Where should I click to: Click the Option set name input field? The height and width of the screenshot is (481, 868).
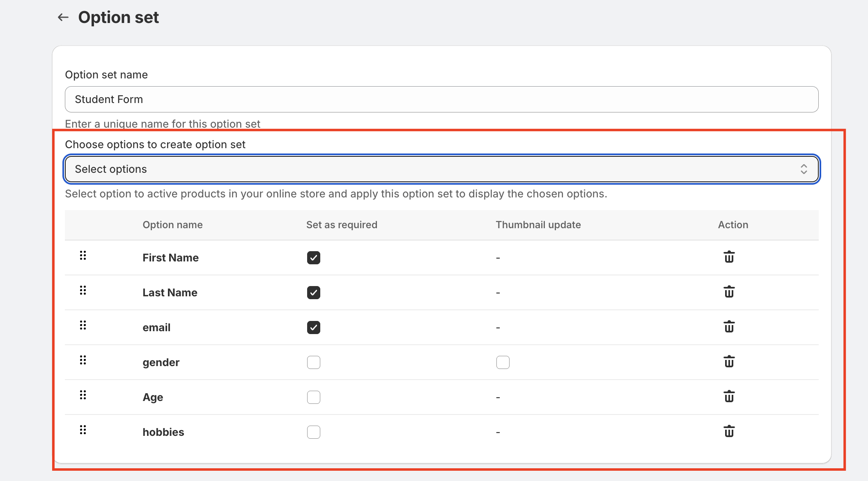point(441,99)
